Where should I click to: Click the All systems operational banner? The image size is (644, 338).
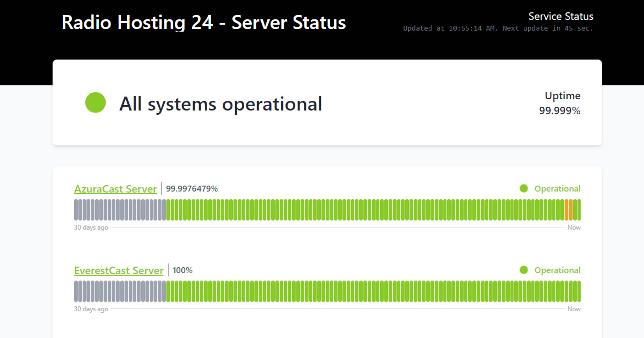[220, 104]
